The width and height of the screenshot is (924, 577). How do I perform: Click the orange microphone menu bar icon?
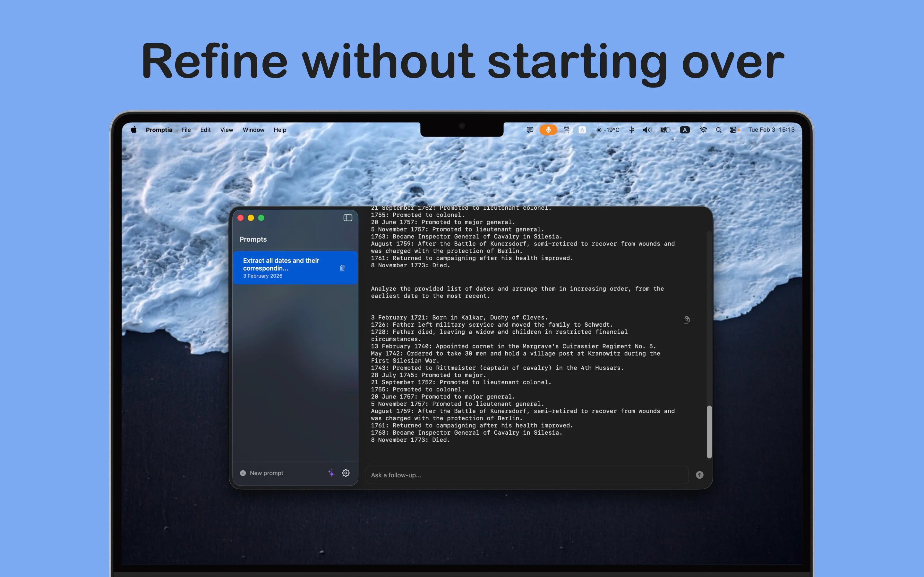tap(548, 130)
